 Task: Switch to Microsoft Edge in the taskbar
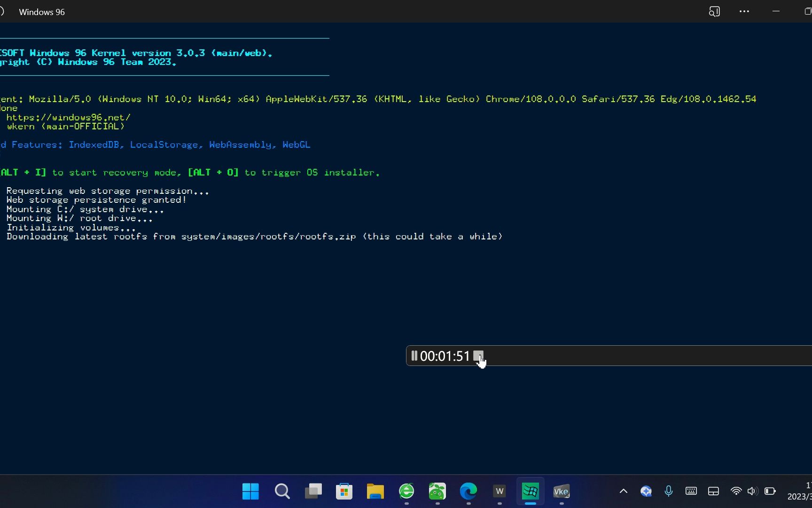pos(468,492)
